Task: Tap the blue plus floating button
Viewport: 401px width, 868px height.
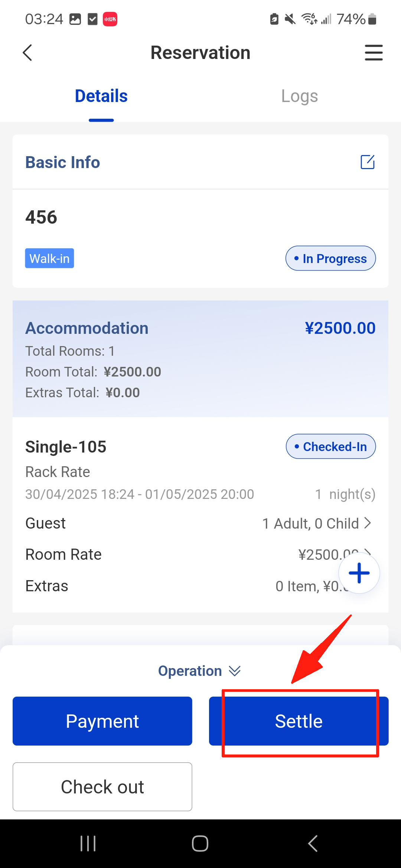Action: (x=359, y=573)
